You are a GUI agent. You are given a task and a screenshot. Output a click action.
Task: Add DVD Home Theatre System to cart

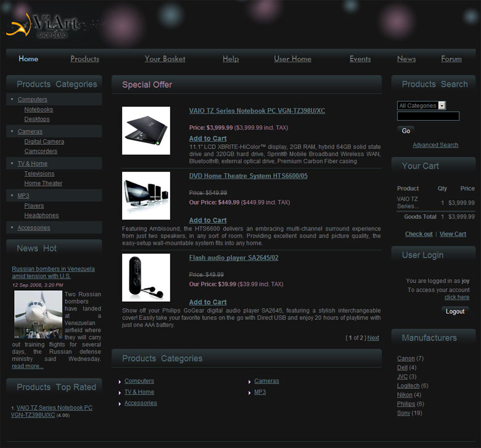[208, 220]
